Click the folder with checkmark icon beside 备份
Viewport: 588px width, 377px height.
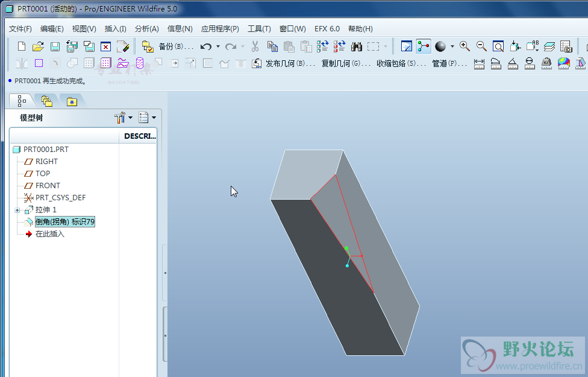pos(148,46)
